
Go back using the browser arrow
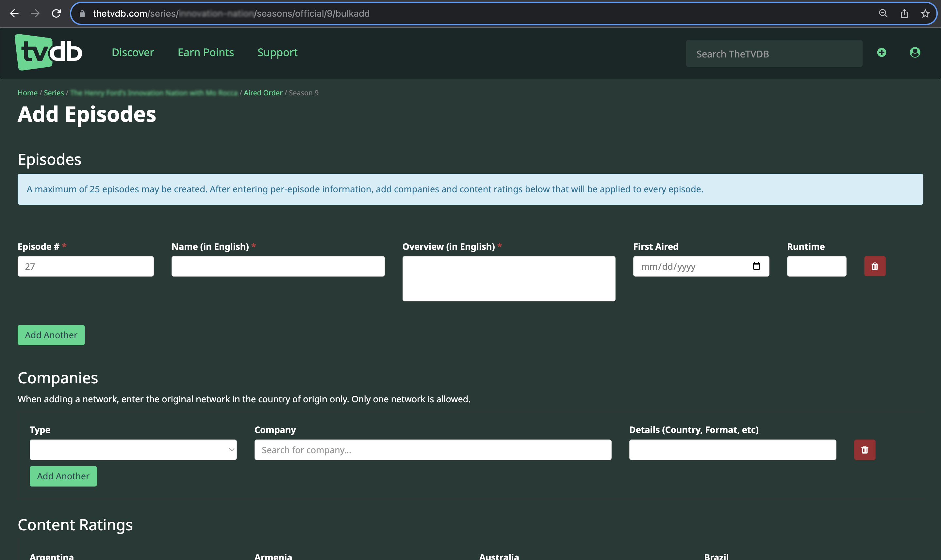(14, 13)
